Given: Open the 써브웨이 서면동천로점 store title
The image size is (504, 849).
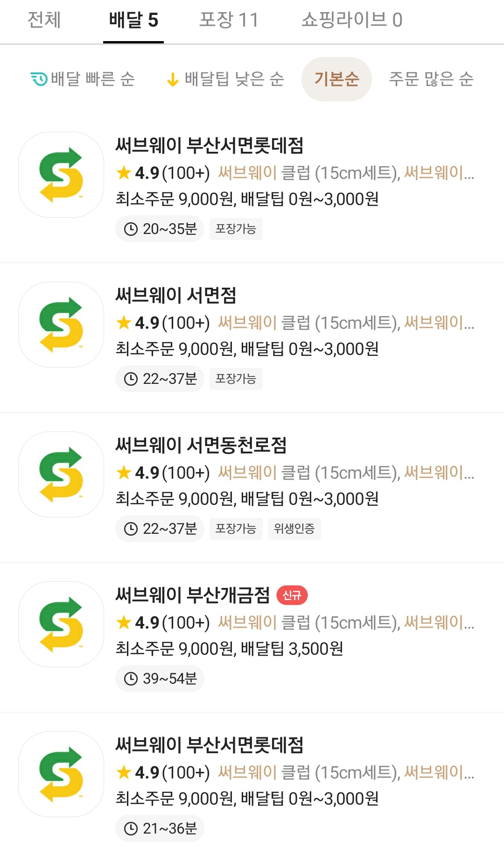Looking at the screenshot, I should coord(201,445).
